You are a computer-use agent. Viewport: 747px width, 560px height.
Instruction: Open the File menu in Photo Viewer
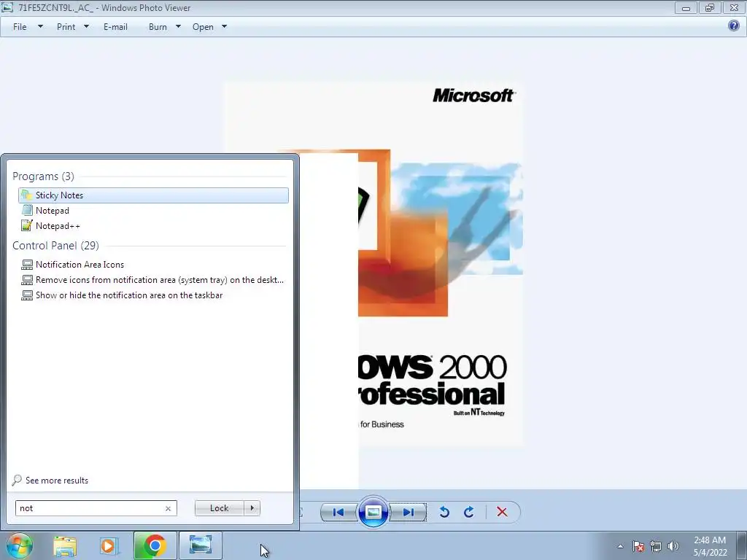[x=20, y=27]
